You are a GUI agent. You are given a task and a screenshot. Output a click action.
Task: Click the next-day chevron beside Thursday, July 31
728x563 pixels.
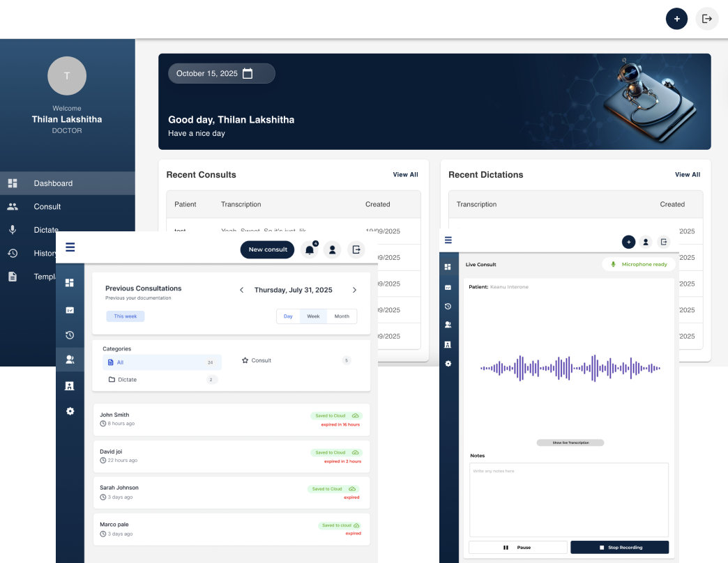pos(354,290)
